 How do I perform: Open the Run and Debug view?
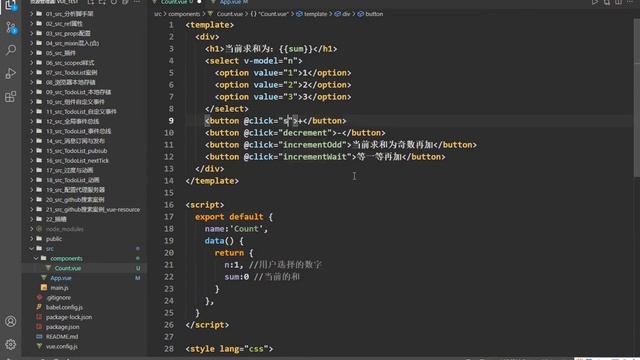point(11,73)
